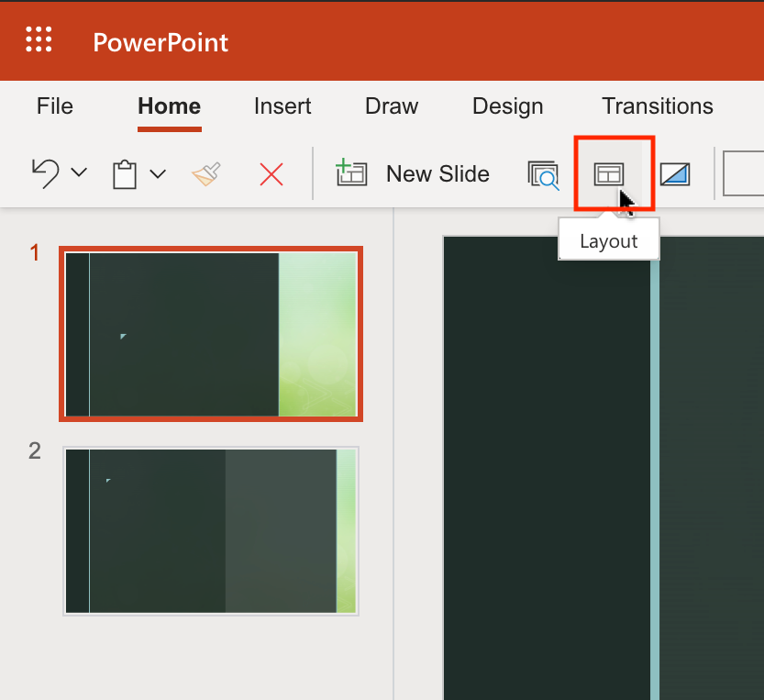Screen dimensions: 764x700
Task: Click the PowerPoint title in header
Action: 161,42
